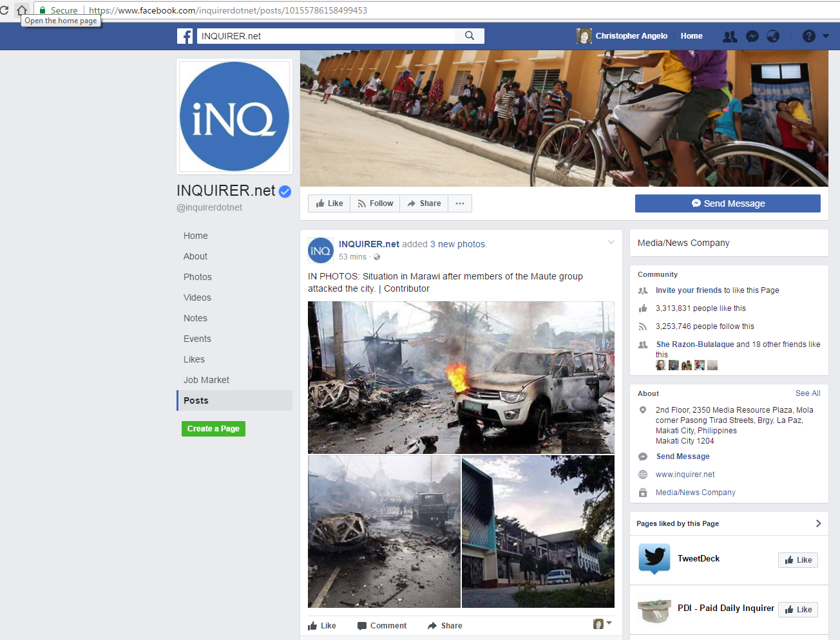840x640 pixels.
Task: Select Job Market in the sidebar
Action: 206,380
